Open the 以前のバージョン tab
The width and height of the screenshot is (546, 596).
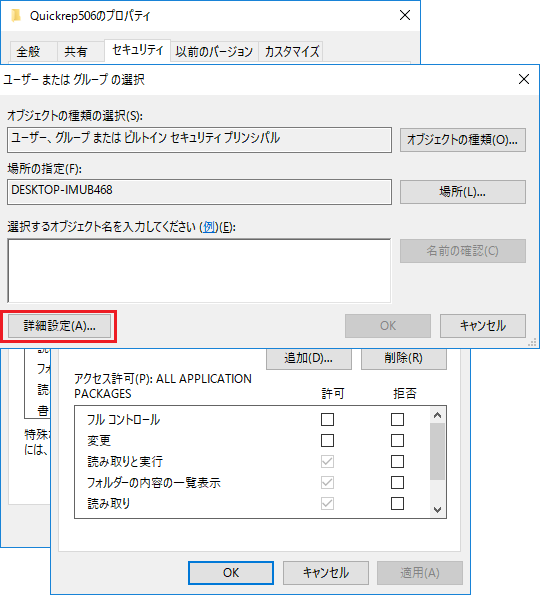coord(214,51)
